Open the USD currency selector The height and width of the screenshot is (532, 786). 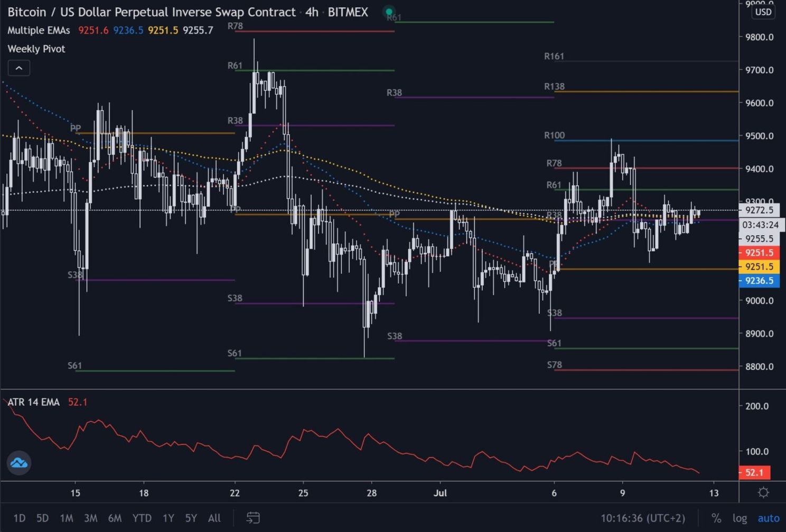pos(763,12)
